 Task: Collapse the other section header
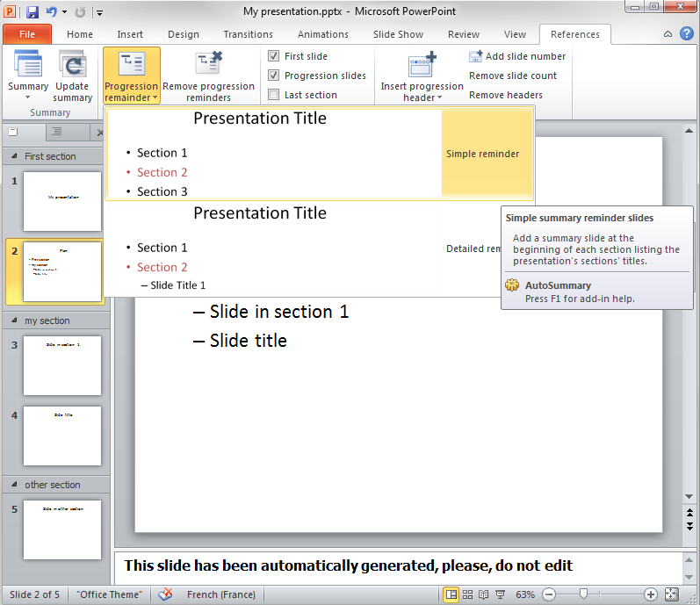click(14, 485)
